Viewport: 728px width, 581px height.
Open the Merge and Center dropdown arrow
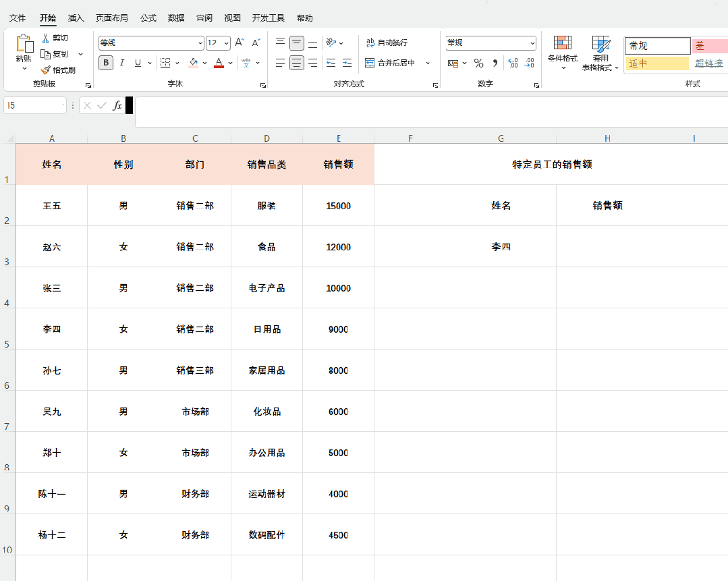tap(428, 63)
